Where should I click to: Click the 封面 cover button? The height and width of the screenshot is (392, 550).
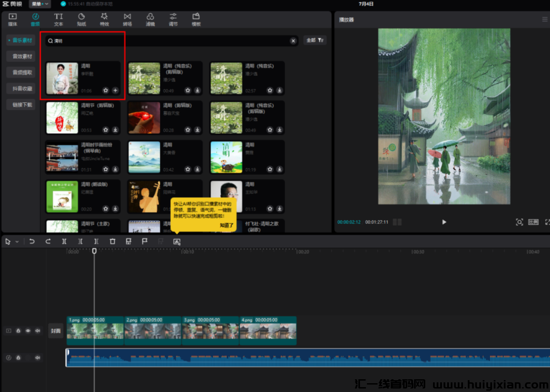(x=56, y=331)
